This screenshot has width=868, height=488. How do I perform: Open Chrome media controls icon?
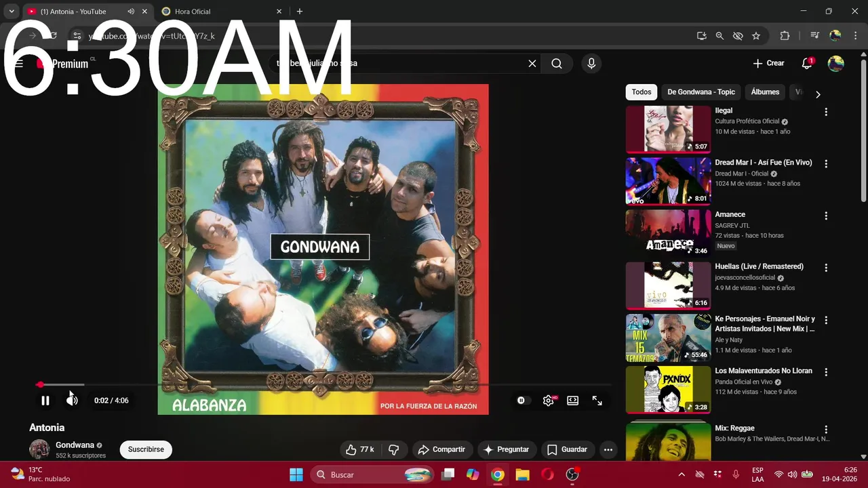click(815, 36)
